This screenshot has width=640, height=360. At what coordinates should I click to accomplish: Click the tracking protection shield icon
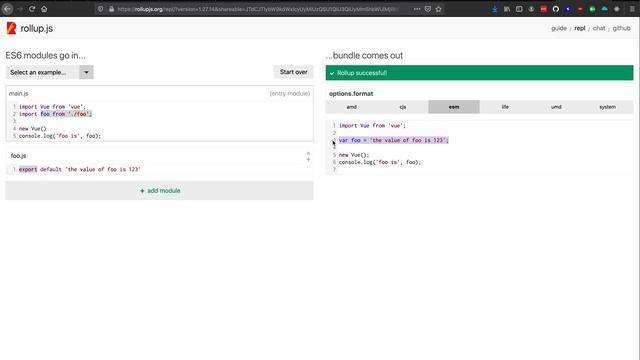pos(100,9)
